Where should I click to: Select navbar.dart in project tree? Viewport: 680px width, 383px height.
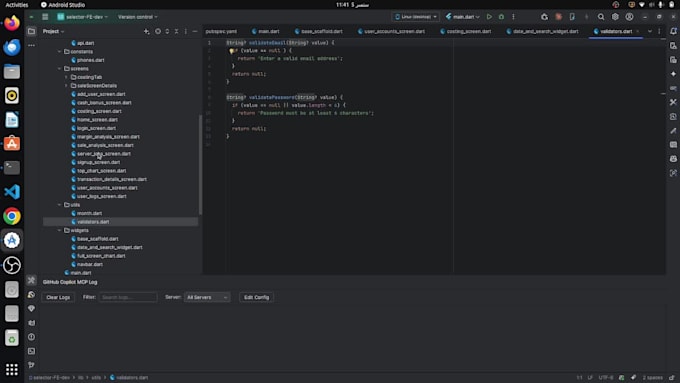pos(90,264)
